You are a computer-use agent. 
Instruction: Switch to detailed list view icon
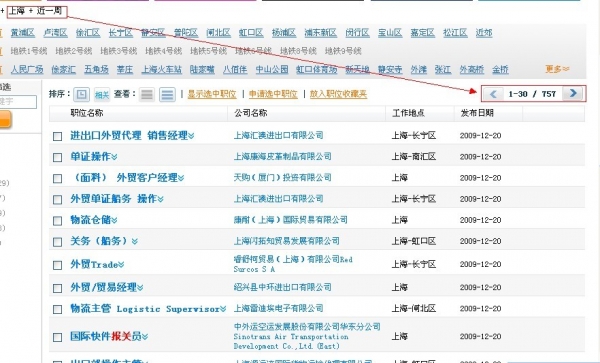[167, 94]
